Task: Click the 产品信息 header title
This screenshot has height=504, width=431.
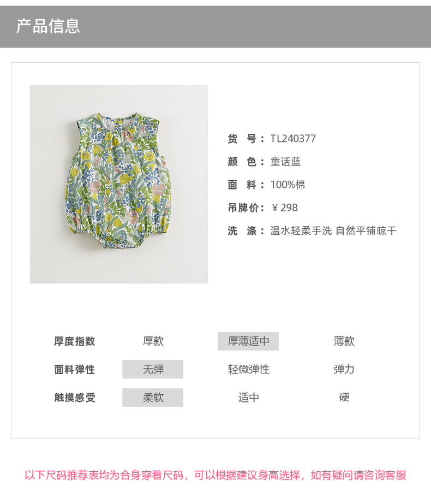Action: click(x=48, y=26)
